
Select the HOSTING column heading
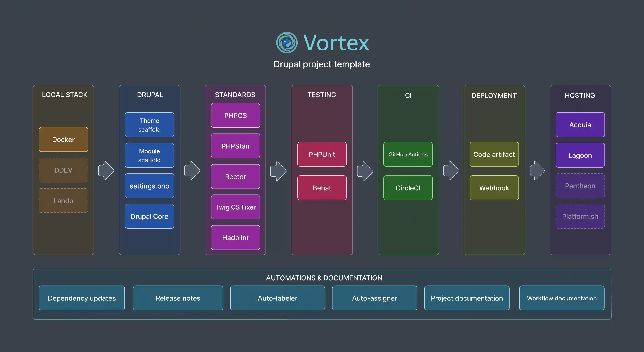point(580,95)
